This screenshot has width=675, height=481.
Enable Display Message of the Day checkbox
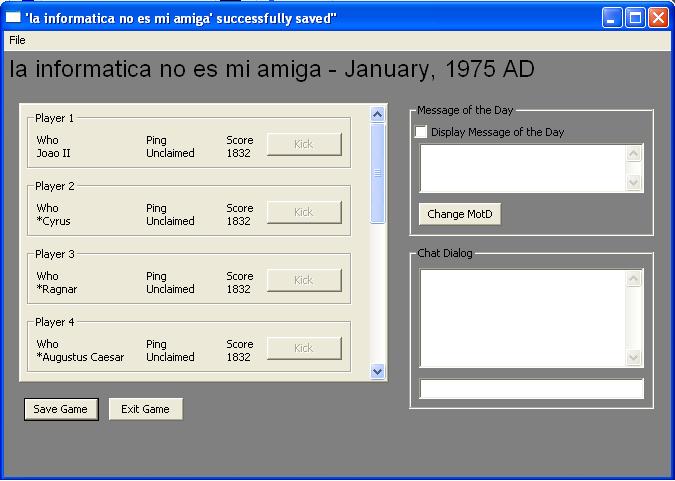pos(421,132)
